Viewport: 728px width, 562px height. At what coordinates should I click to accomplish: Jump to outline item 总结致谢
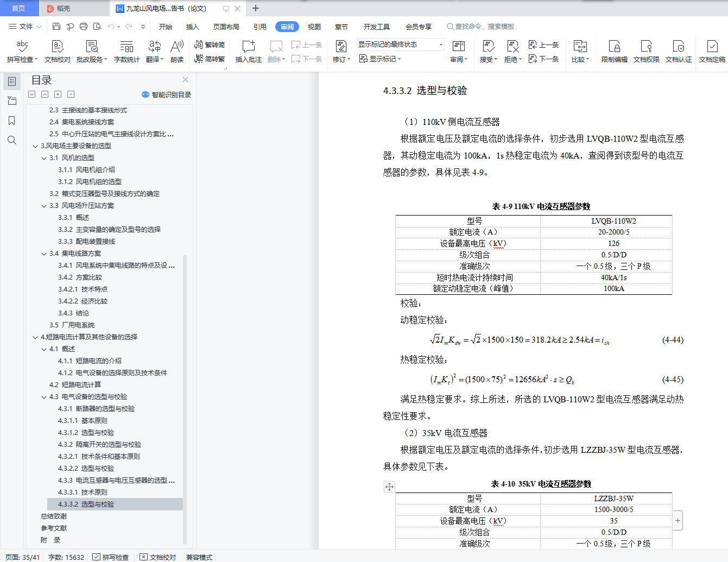point(54,516)
